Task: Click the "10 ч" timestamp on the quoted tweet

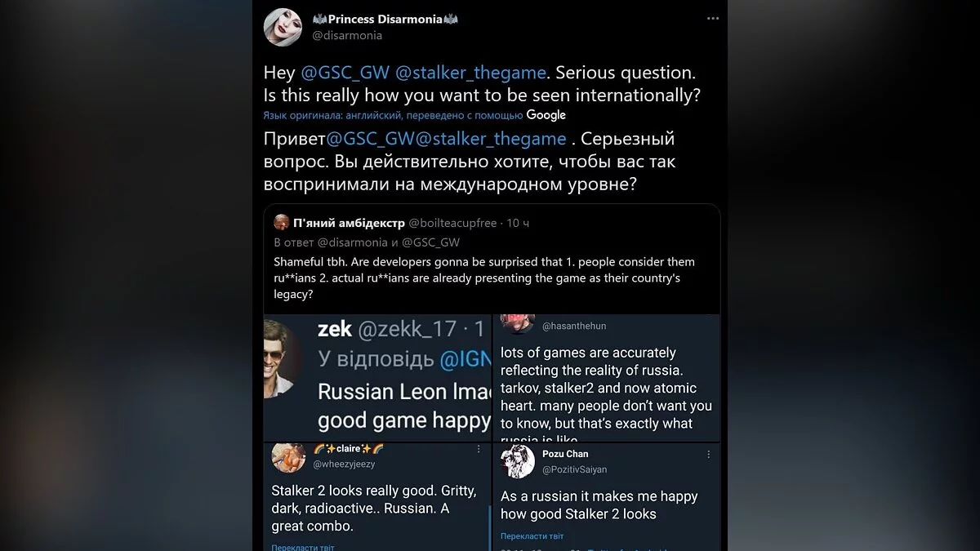Action: coord(518,223)
